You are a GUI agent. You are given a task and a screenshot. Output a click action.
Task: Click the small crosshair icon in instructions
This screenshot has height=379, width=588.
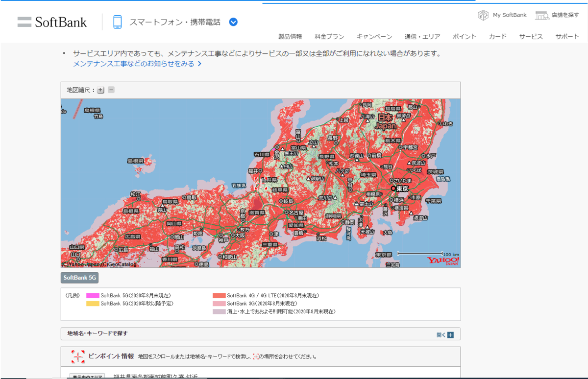(x=255, y=356)
